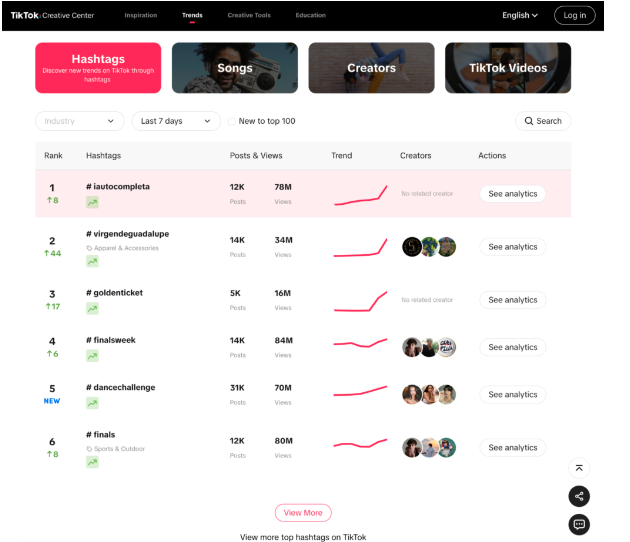Click the Log in button
Screen dimensions: 630x542
point(575,15)
